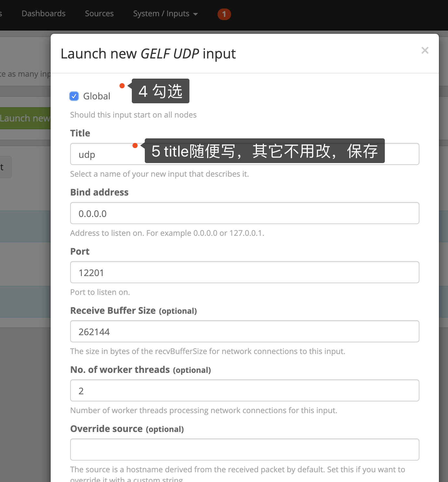Click the Title input field
Screen dimensions: 448x482
(x=244, y=154)
